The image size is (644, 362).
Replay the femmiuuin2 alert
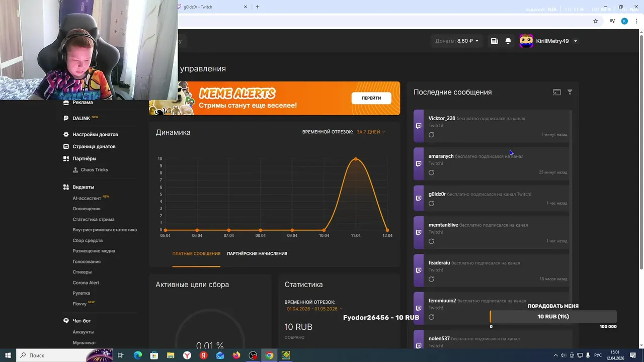431,317
